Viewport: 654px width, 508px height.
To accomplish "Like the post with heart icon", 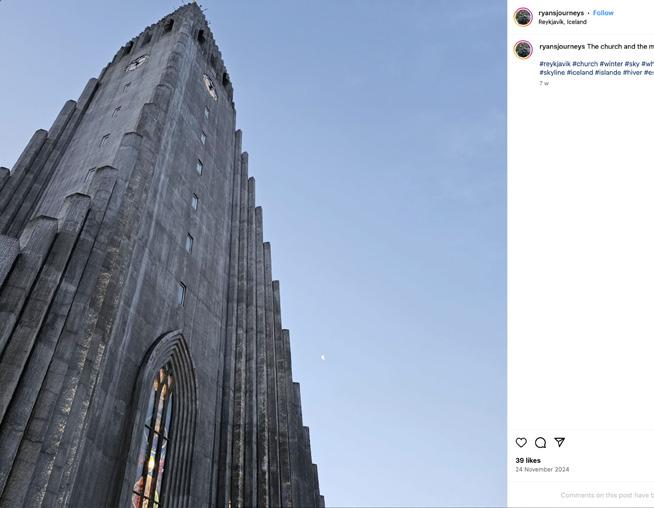I will [x=521, y=442].
